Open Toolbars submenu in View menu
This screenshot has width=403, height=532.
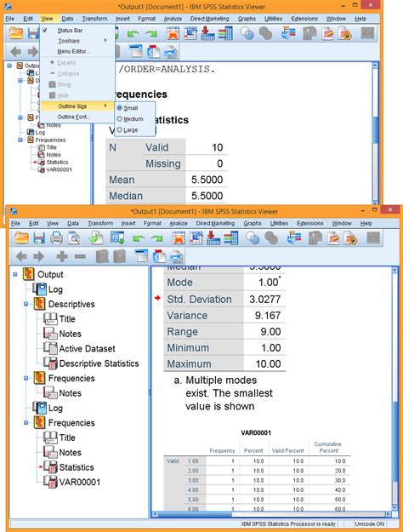[x=77, y=41]
